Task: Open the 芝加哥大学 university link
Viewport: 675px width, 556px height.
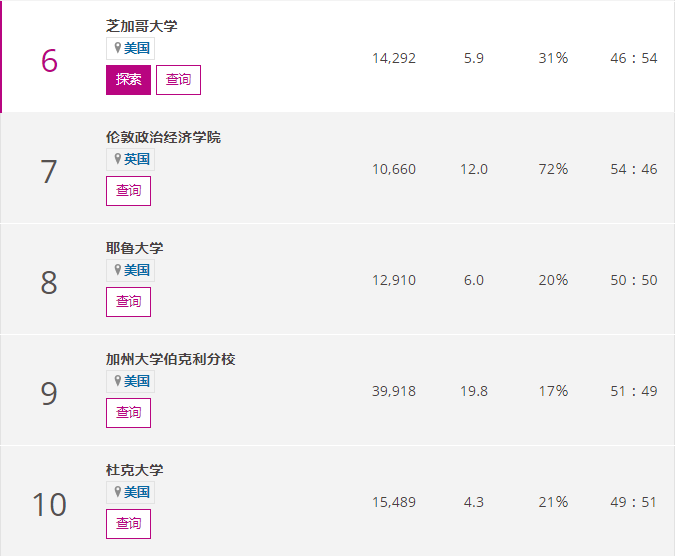Action: (141, 26)
